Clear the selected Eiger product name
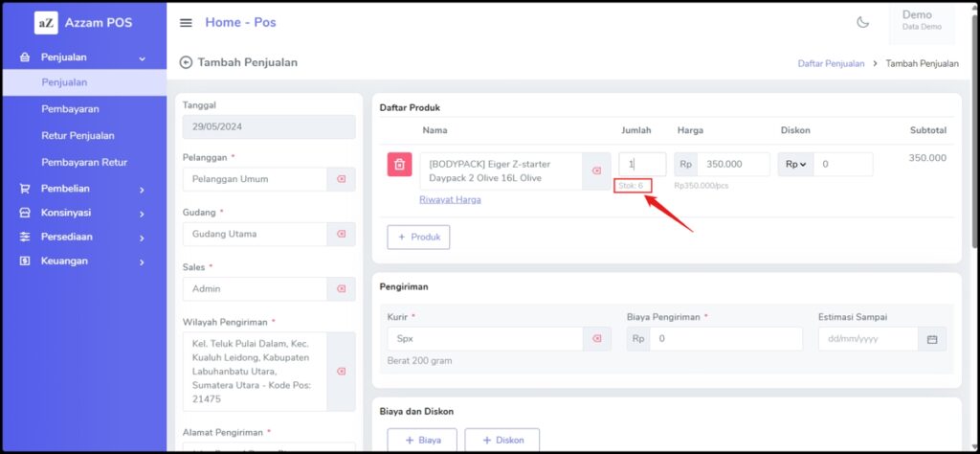Screen dimensions: 980x454 pyautogui.click(x=596, y=171)
